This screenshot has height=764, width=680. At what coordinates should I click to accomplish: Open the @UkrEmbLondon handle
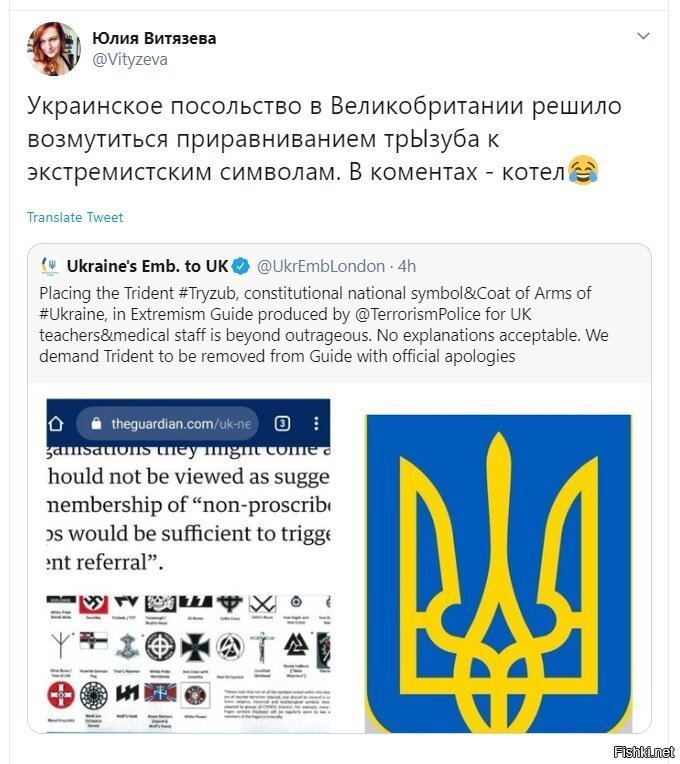321,267
